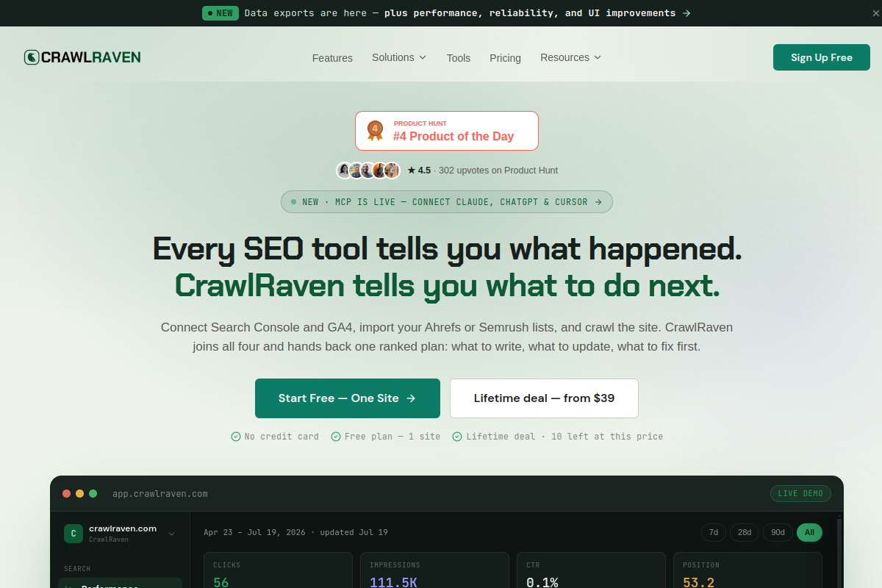Click 'Lifetime deal · 10 left at this price' text
This screenshot has width=882, height=588.
pyautogui.click(x=564, y=437)
